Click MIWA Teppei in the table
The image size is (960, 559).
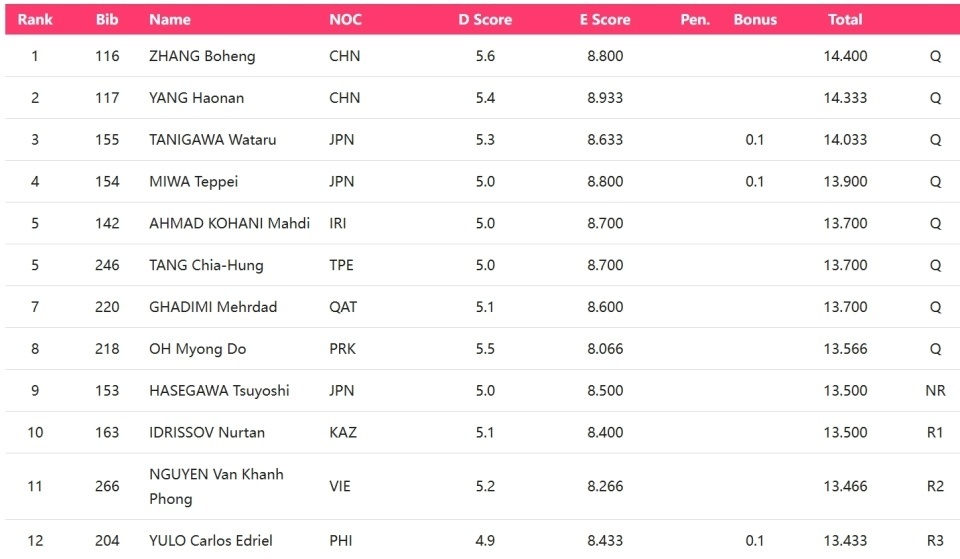(x=193, y=182)
